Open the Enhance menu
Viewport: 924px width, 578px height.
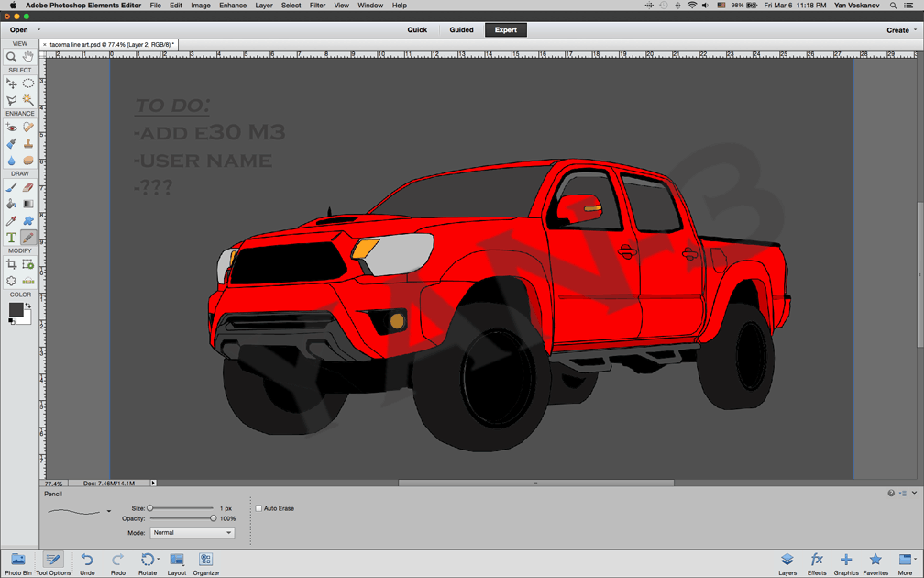[233, 6]
